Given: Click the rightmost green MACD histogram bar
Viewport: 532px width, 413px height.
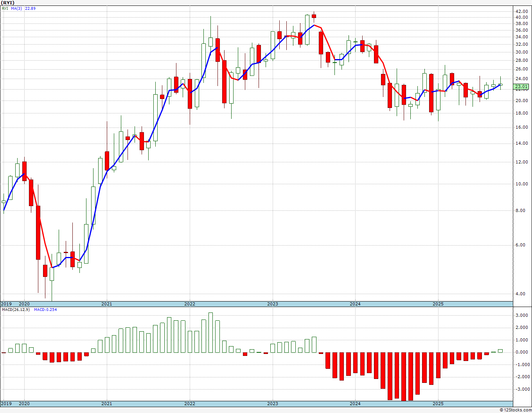Looking at the screenshot, I should (x=500, y=351).
